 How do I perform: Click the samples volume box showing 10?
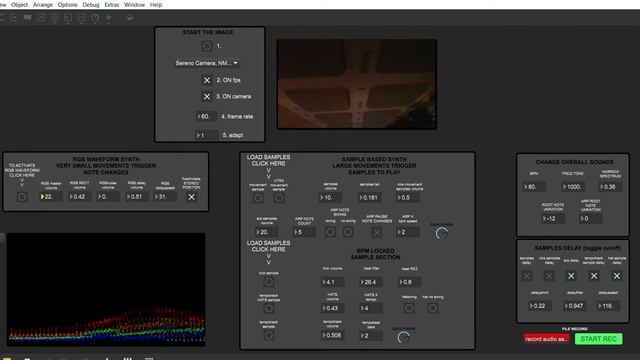coord(330,198)
